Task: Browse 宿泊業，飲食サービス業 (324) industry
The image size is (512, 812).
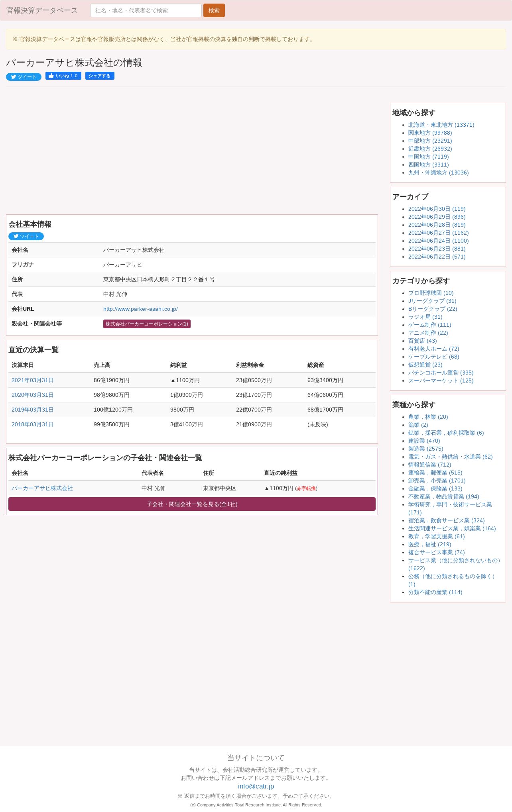Action: [446, 520]
